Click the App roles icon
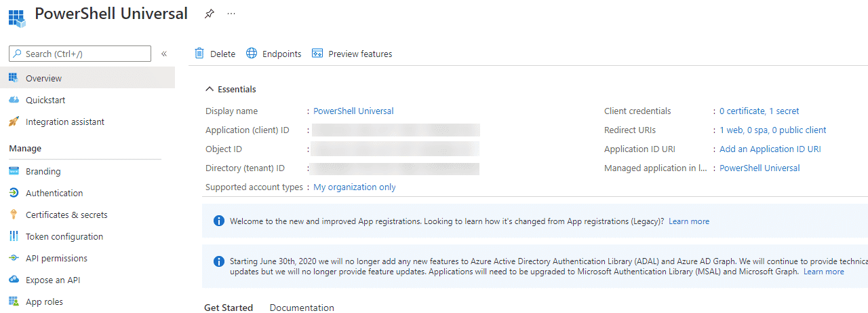Image resolution: width=868 pixels, height=313 pixels. (13, 301)
